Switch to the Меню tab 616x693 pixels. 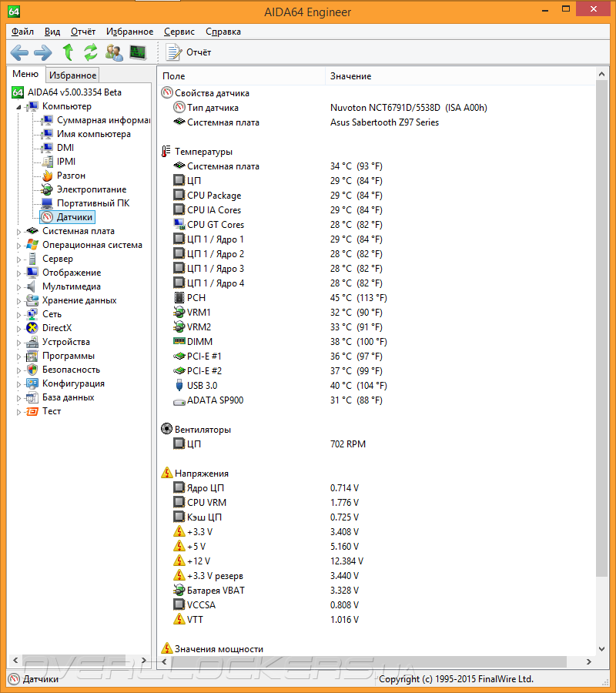25,74
